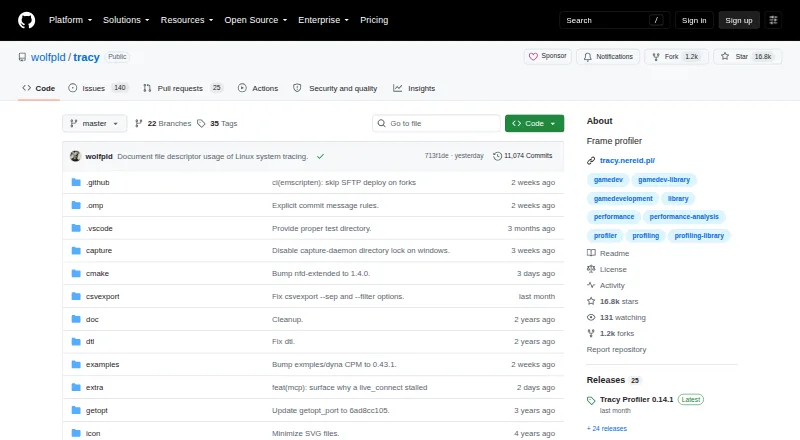Click Report repository
Screen dimensions: 800x440
(616, 350)
